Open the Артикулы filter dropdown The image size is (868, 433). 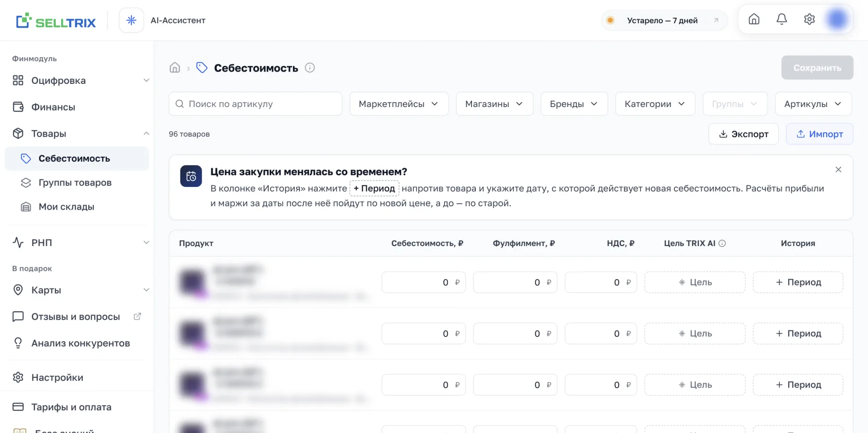(814, 104)
